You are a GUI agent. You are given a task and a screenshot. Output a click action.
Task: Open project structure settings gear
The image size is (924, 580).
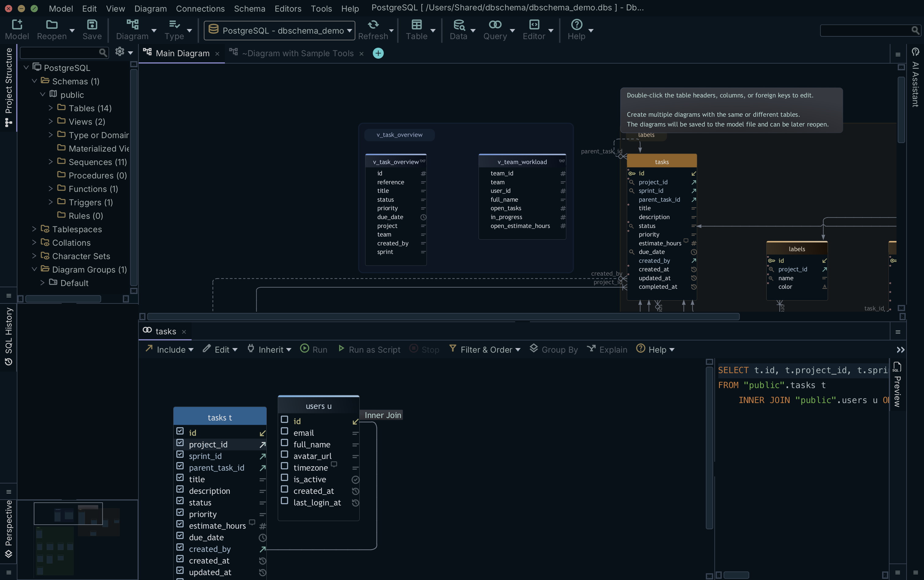[120, 51]
